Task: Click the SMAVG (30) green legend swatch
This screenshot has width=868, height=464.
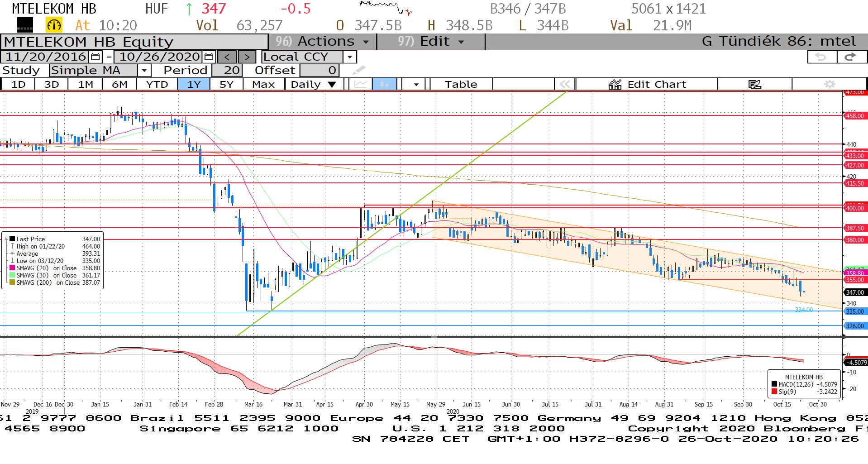Action: [12, 275]
